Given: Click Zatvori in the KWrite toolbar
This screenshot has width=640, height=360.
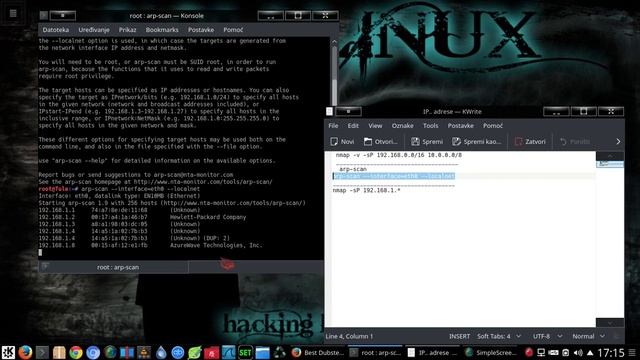Looking at the screenshot, I should point(530,142).
